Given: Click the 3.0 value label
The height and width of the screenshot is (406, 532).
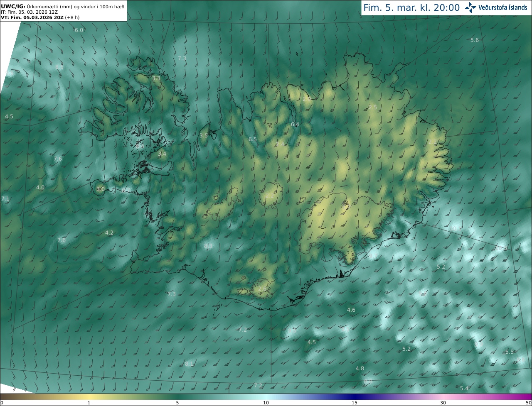Looking at the screenshot, I should 101,189.
